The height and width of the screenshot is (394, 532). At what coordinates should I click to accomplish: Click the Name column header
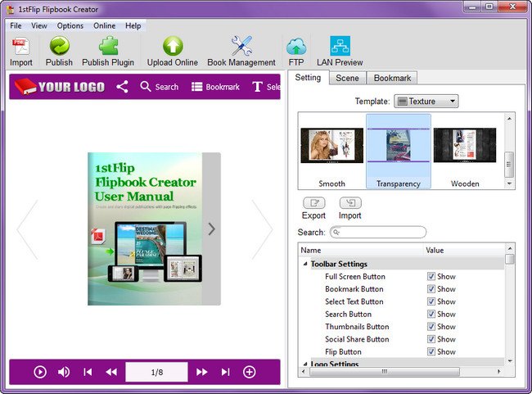[361, 251]
